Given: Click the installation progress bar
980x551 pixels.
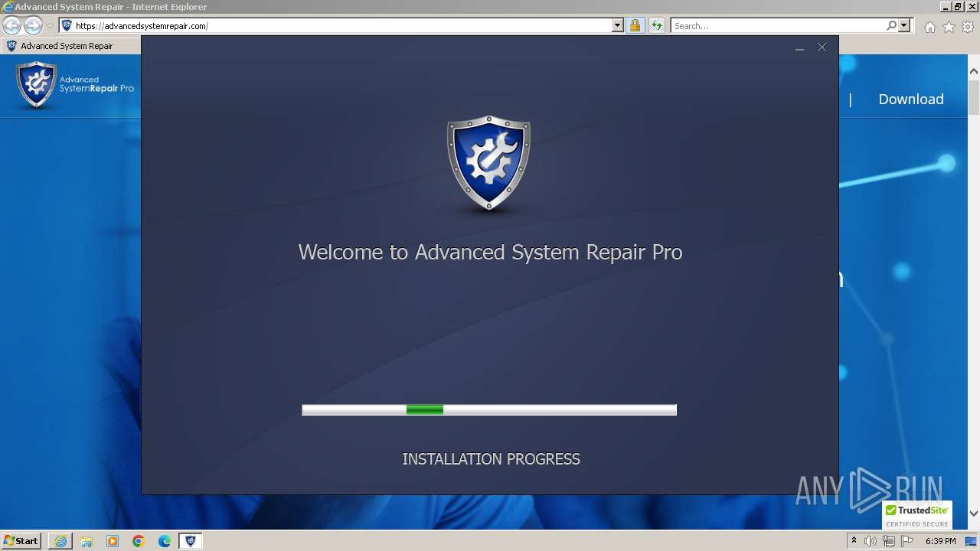Looking at the screenshot, I should click(x=489, y=410).
